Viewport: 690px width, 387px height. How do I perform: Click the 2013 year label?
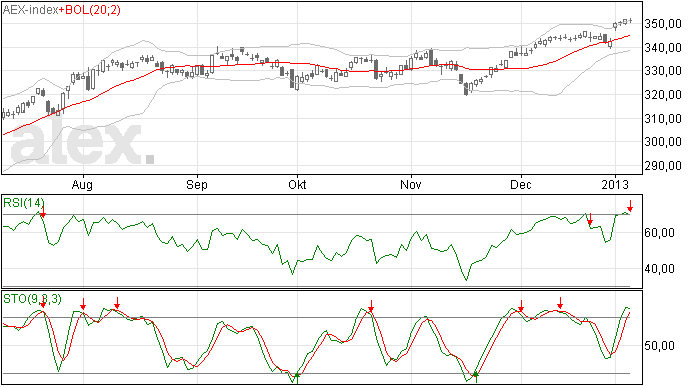point(615,184)
